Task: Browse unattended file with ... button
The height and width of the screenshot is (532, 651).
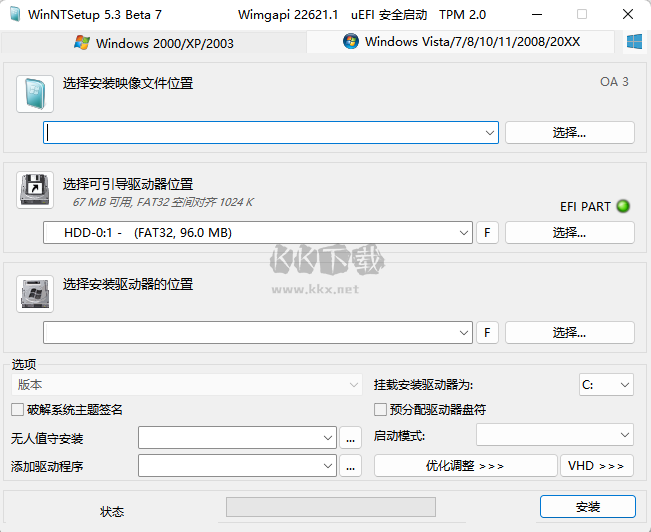Action: (350, 438)
